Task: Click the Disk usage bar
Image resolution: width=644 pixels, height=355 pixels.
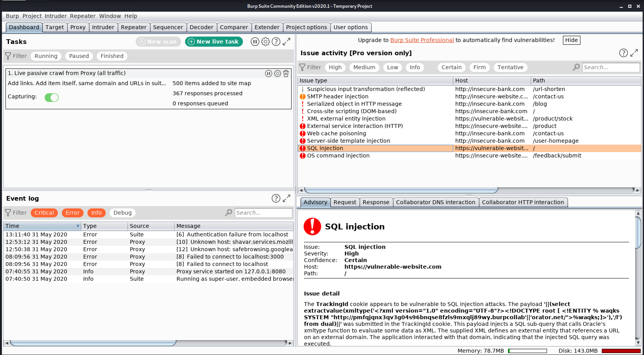Action: [621, 351]
